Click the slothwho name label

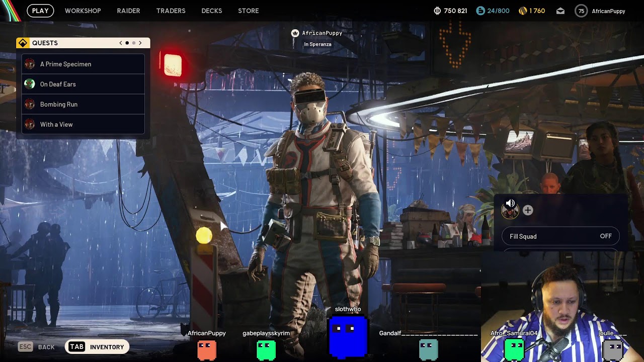pyautogui.click(x=348, y=309)
